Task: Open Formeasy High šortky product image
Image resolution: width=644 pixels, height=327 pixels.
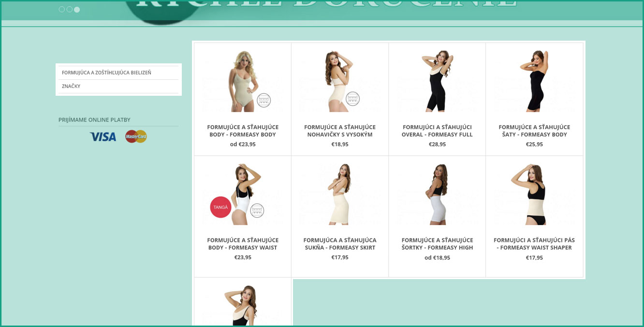Action: click(x=437, y=194)
